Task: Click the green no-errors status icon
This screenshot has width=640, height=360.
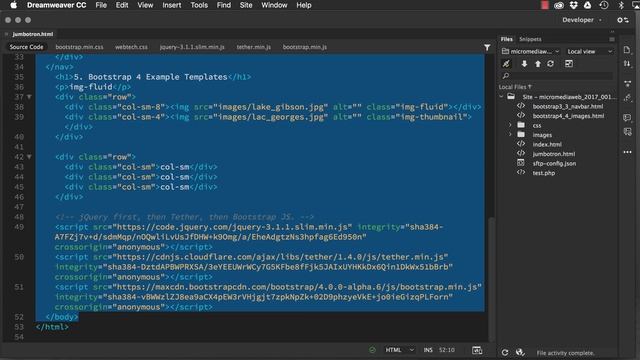Action: [372, 350]
